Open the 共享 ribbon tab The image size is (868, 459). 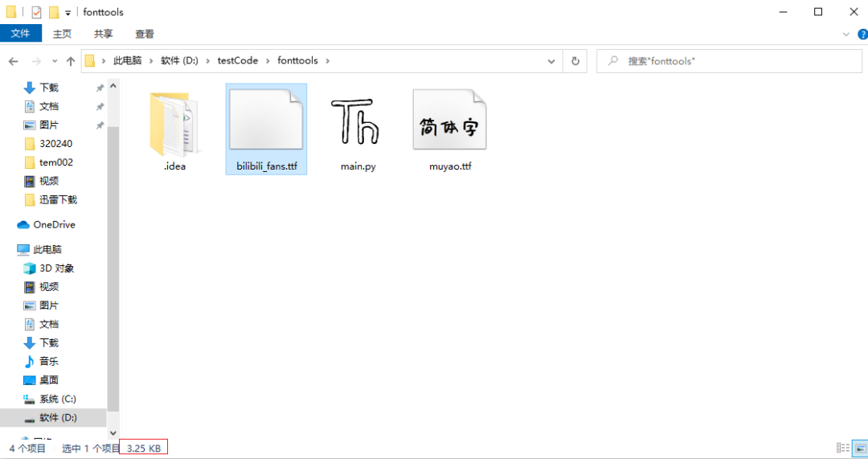103,34
